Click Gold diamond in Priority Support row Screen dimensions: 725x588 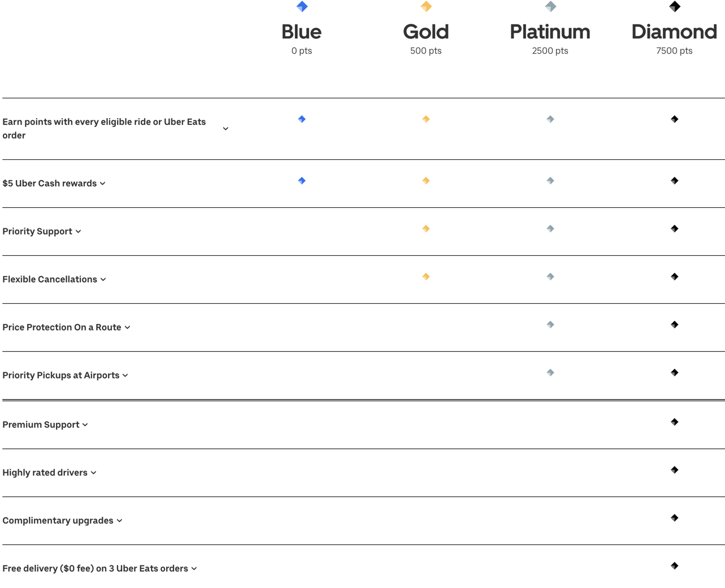[x=426, y=229]
